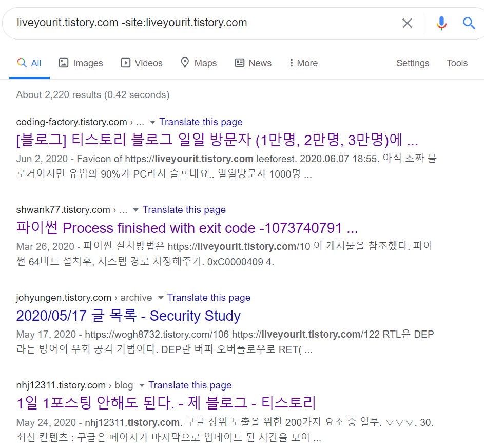The image size is (484, 448).
Task: Click the 'Mar 26, 2020' snippet date
Action: tap(45, 246)
